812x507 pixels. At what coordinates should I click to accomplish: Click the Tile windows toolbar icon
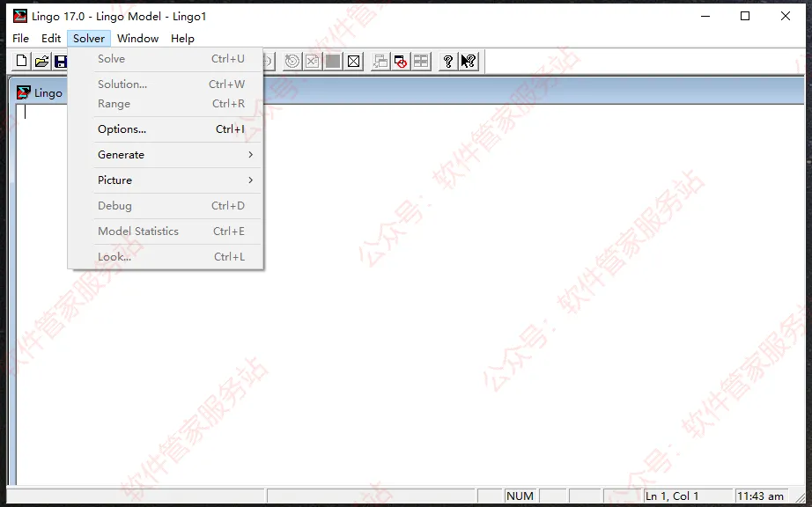pyautogui.click(x=421, y=62)
